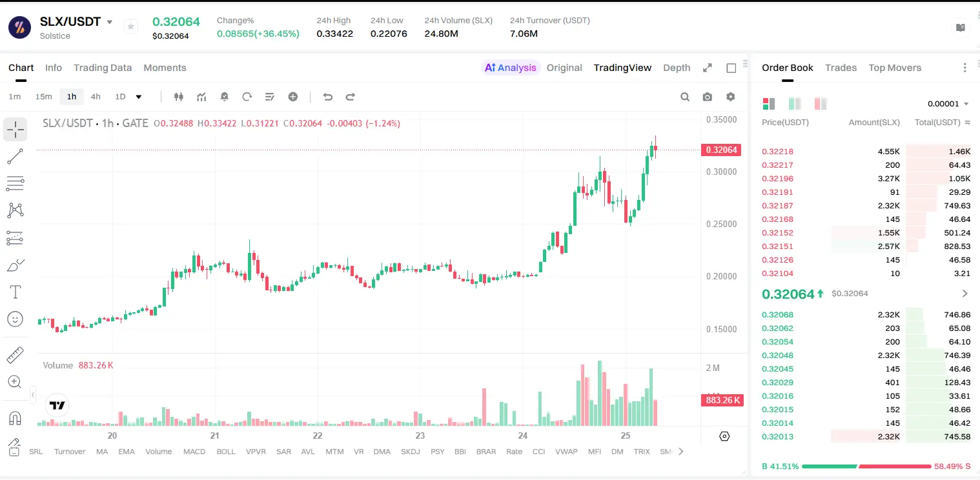
Task: Expand the more timeframes dropdown arrow
Action: tap(138, 97)
